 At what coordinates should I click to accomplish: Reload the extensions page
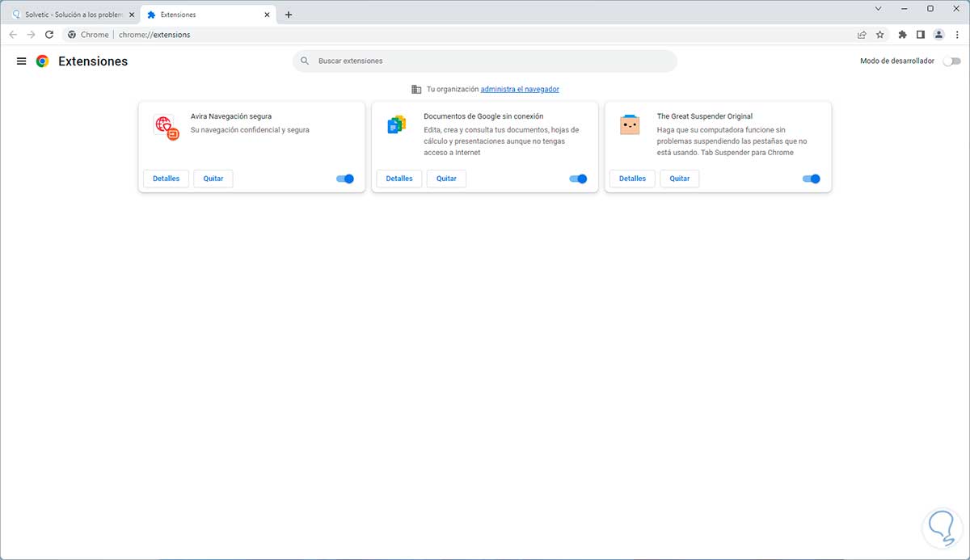pyautogui.click(x=49, y=35)
